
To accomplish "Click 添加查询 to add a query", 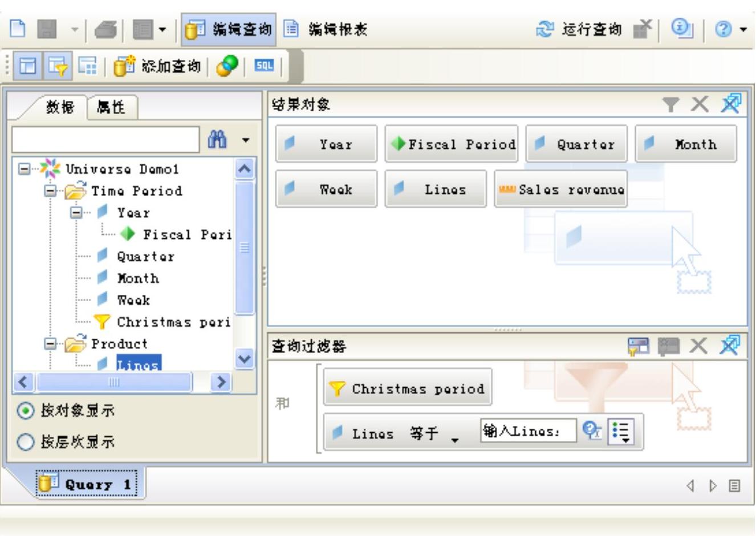I will tap(157, 66).
